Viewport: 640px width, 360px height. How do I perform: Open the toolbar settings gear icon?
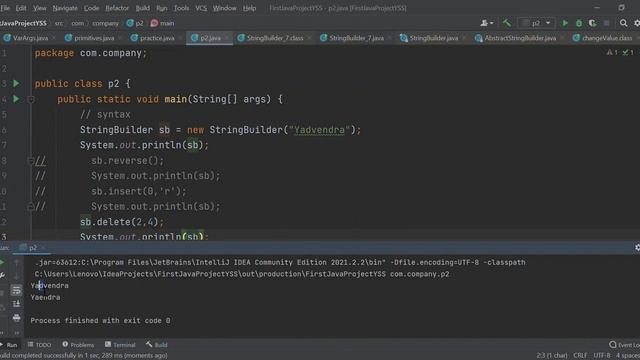pyautogui.click(x=637, y=23)
